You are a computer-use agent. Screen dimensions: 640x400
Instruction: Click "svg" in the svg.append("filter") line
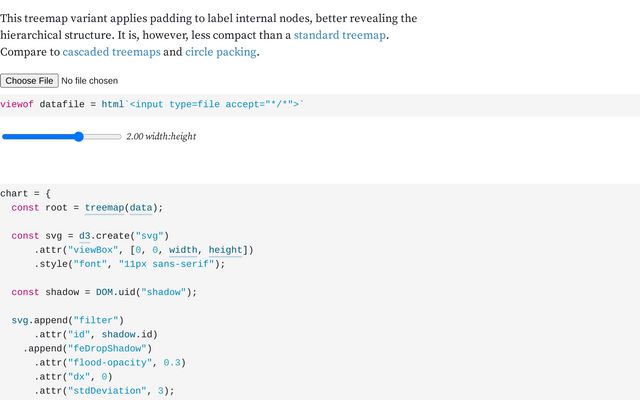(20, 320)
